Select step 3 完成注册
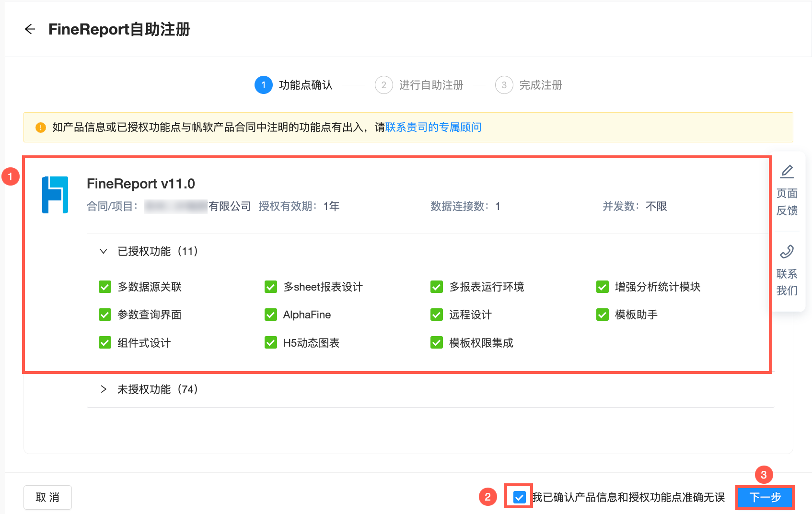812x514 pixels. coord(529,85)
